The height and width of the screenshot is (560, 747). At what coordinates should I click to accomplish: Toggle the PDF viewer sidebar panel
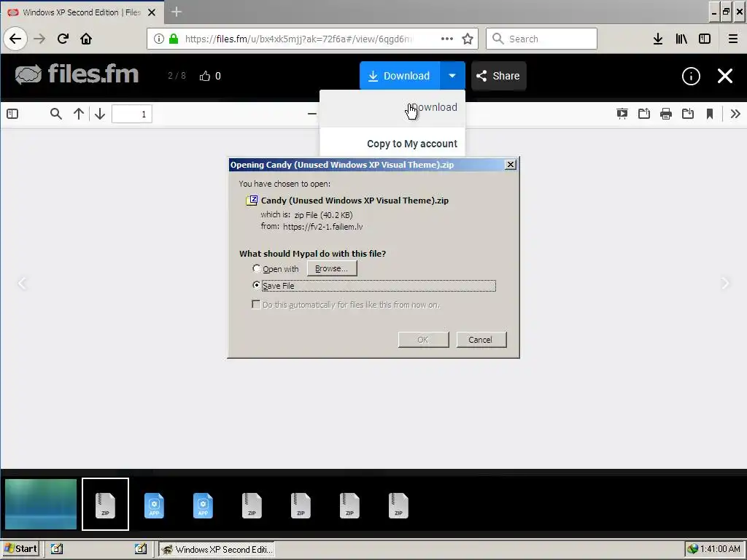[12, 114]
